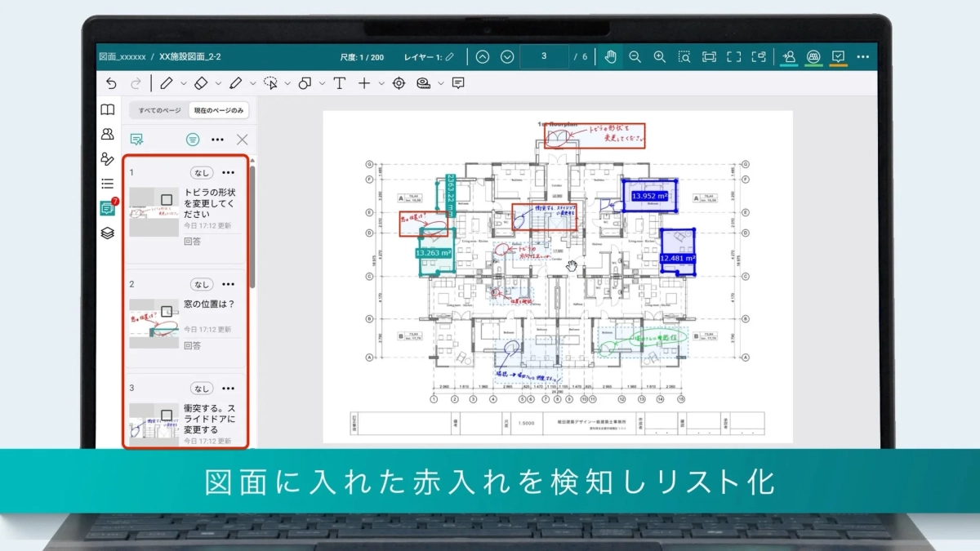Select the Eraser tool
The width and height of the screenshot is (980, 551).
point(201,83)
